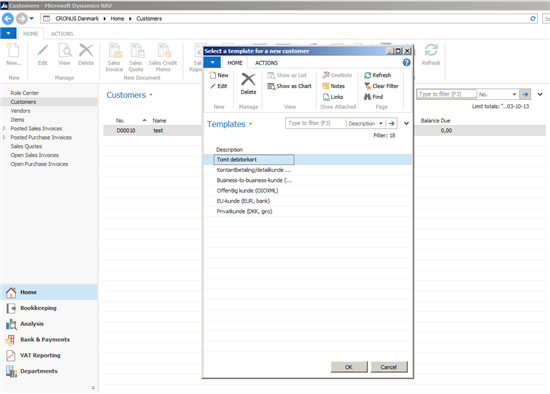The height and width of the screenshot is (394, 550).
Task: Click Refresh icon in the template dialog
Action: [x=367, y=75]
